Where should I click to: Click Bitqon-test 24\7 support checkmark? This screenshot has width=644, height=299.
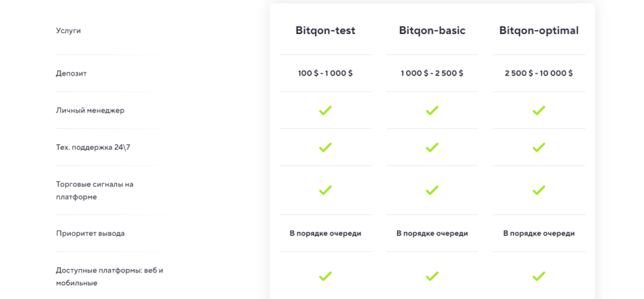[x=325, y=147]
